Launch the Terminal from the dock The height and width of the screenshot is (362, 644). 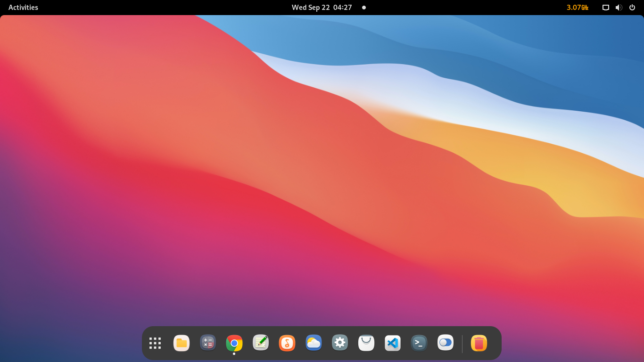coord(419,343)
